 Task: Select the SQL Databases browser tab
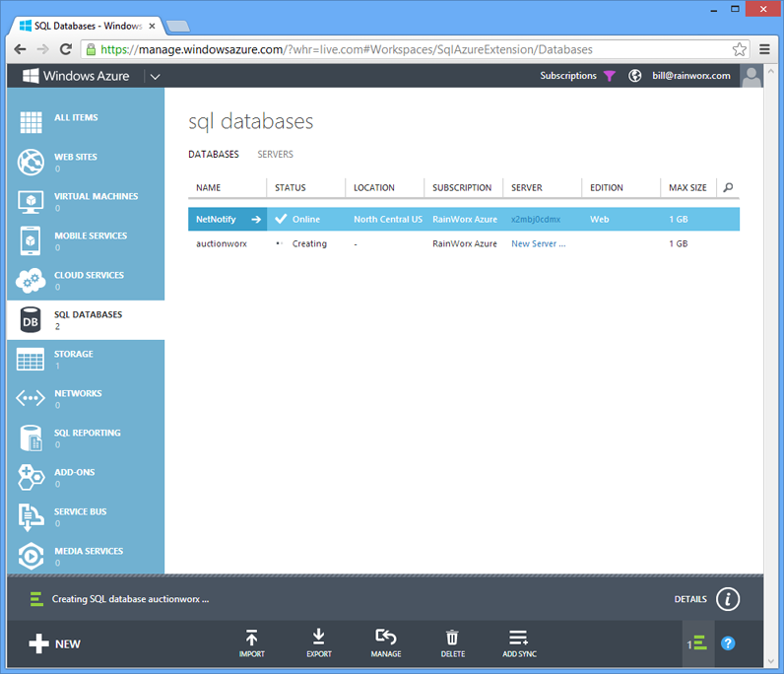[88, 26]
